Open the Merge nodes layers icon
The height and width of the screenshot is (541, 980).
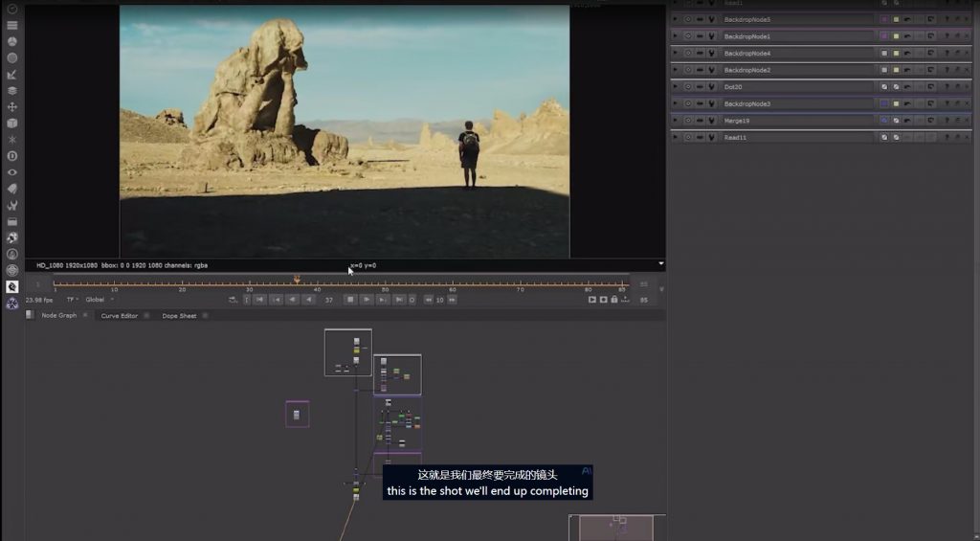(x=11, y=91)
